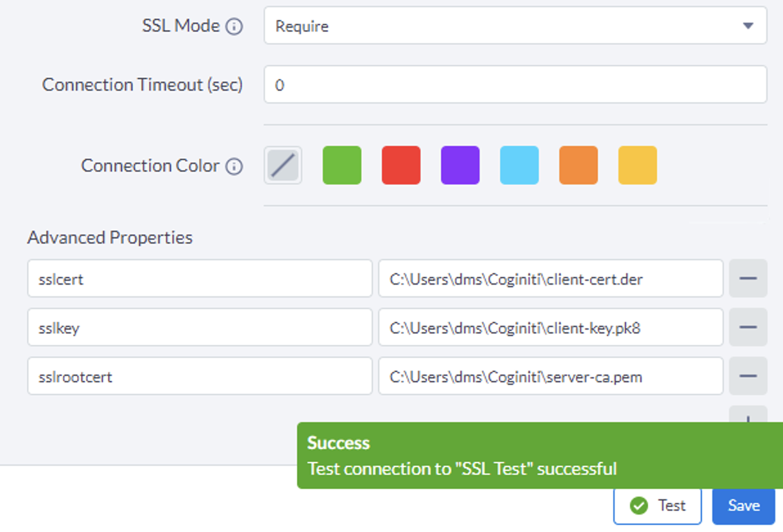Pick the light blue connection color
The height and width of the screenshot is (532, 783).
point(519,165)
